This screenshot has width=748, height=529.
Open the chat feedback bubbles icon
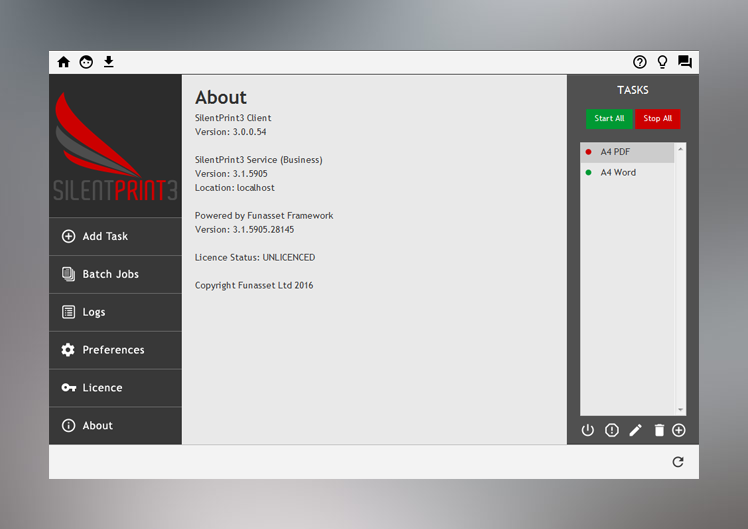(x=685, y=62)
